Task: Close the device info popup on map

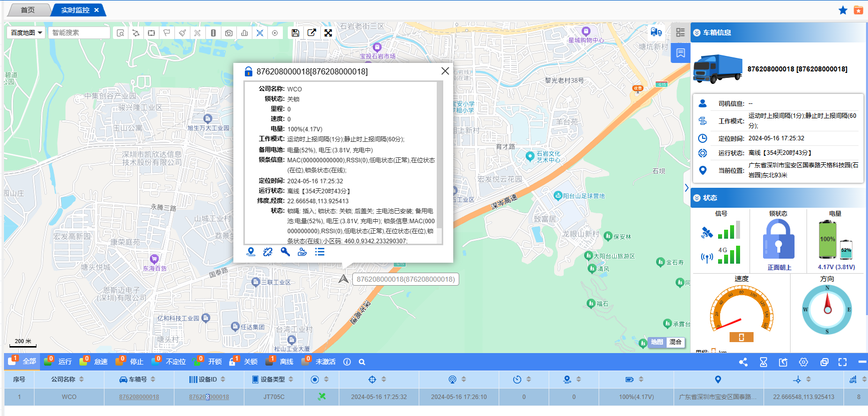Action: [445, 71]
